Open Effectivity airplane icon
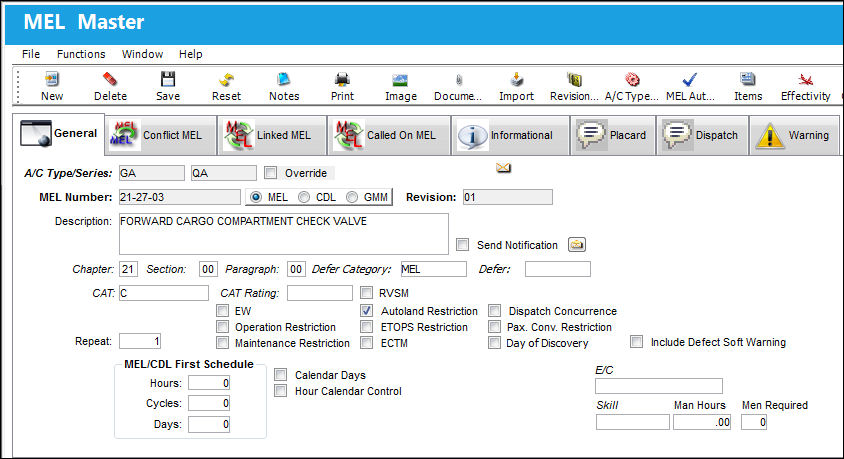844x459 pixels. [806, 80]
